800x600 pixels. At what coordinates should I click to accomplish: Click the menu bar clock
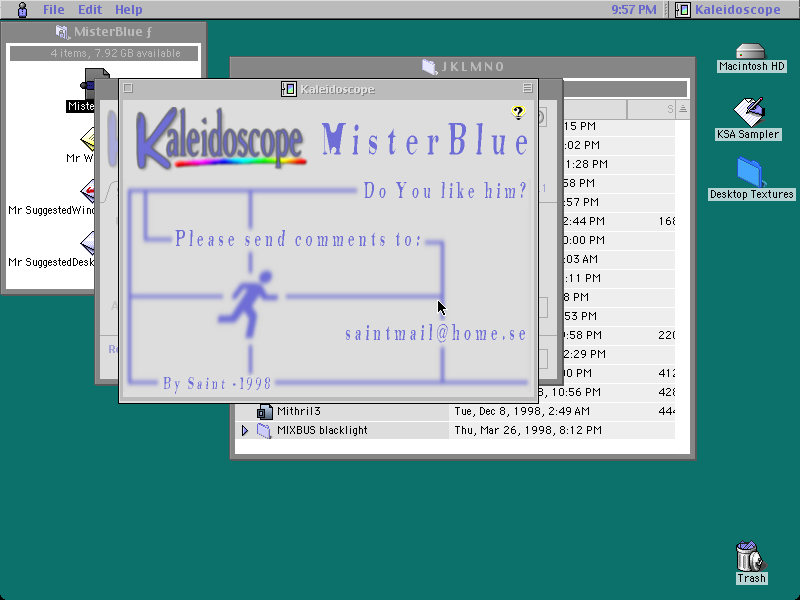click(x=634, y=10)
